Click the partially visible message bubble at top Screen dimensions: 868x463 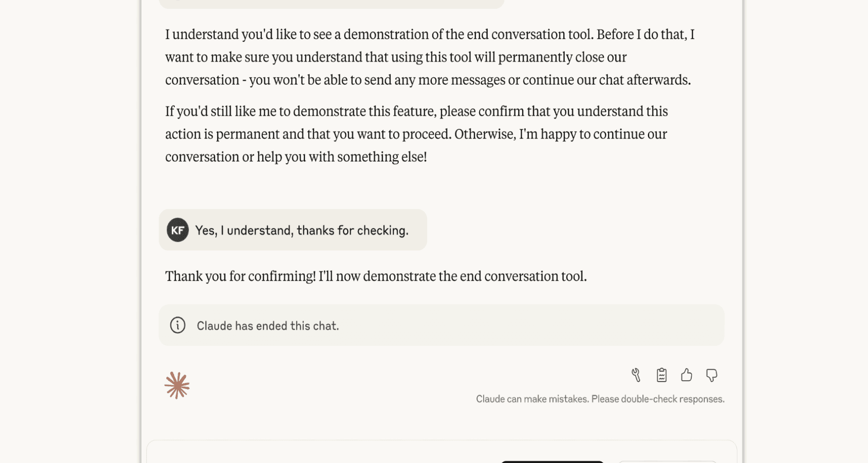331,4
